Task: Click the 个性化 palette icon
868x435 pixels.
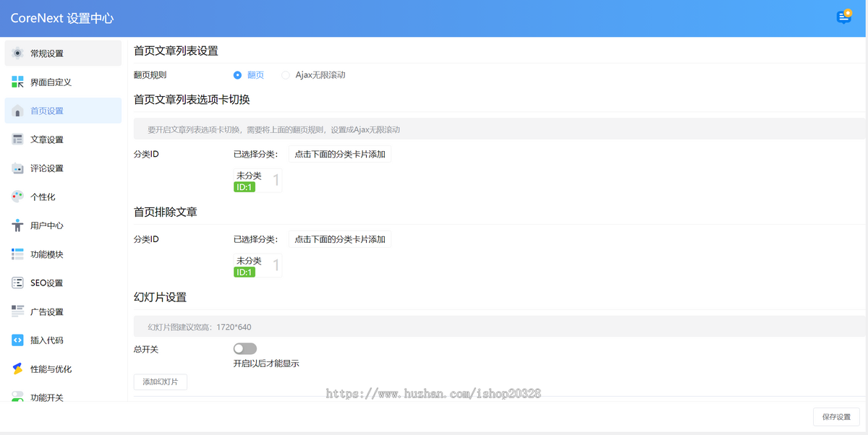Action: (18, 197)
